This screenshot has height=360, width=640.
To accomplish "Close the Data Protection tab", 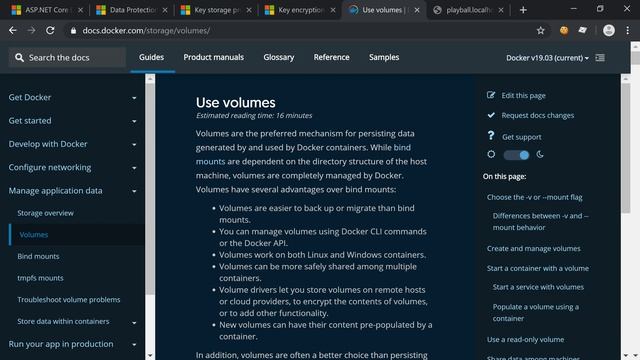I will (165, 10).
